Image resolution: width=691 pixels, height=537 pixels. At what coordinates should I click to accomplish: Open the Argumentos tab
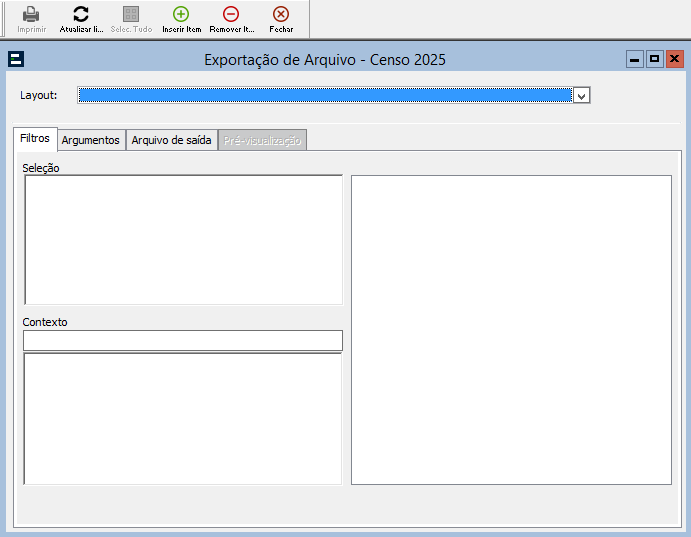(x=91, y=140)
